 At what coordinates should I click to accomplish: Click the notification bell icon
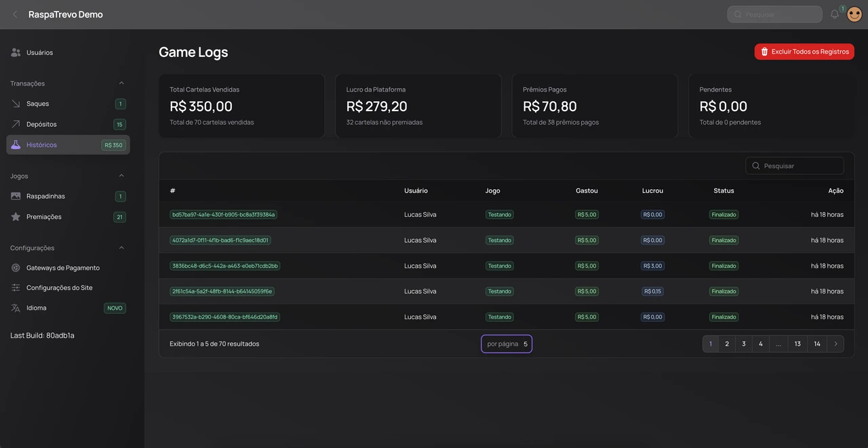[x=833, y=13]
